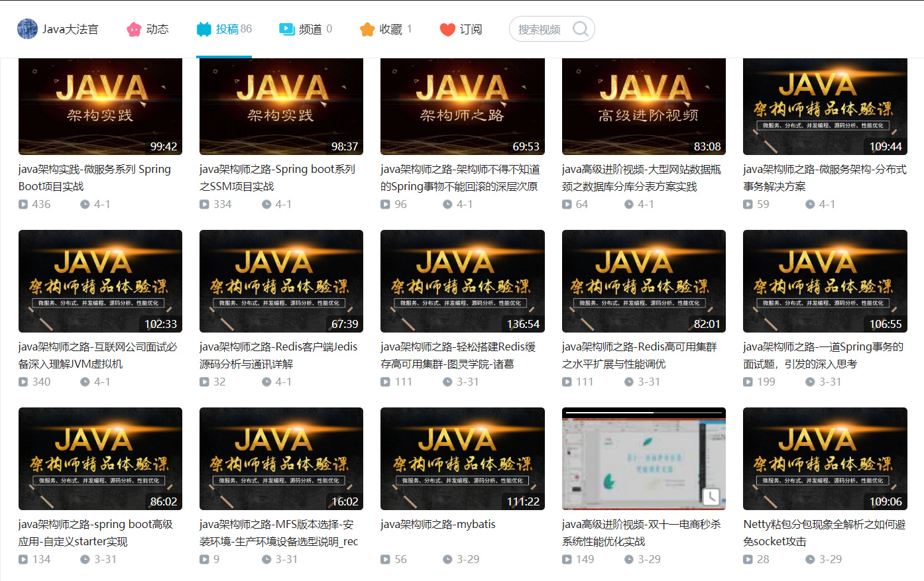This screenshot has width=924, height=581.
Task: Click the orange 收藏 star icon
Action: pos(367,29)
